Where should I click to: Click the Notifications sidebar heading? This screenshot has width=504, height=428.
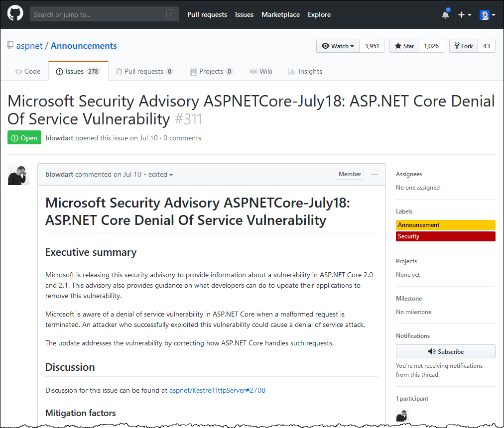[413, 336]
